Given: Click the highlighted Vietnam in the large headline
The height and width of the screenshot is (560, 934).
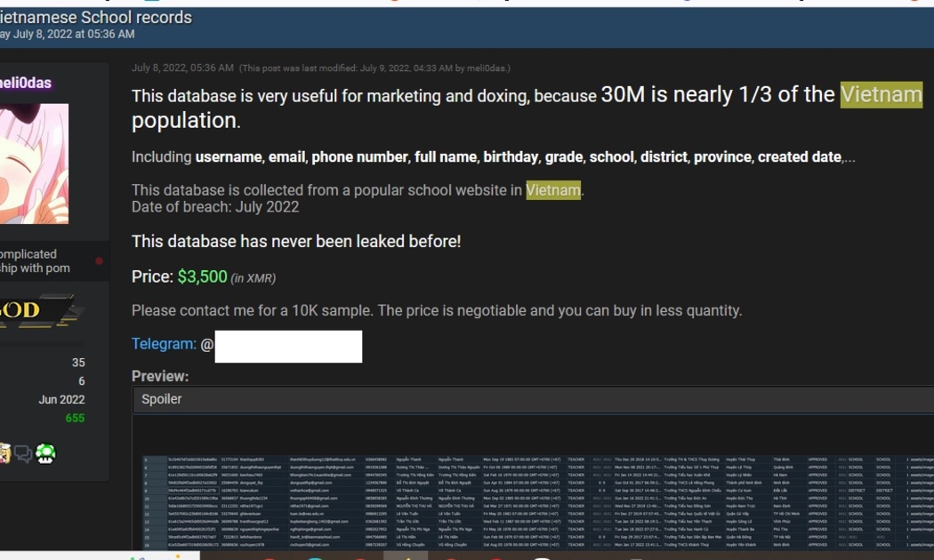Looking at the screenshot, I should pos(881,94).
